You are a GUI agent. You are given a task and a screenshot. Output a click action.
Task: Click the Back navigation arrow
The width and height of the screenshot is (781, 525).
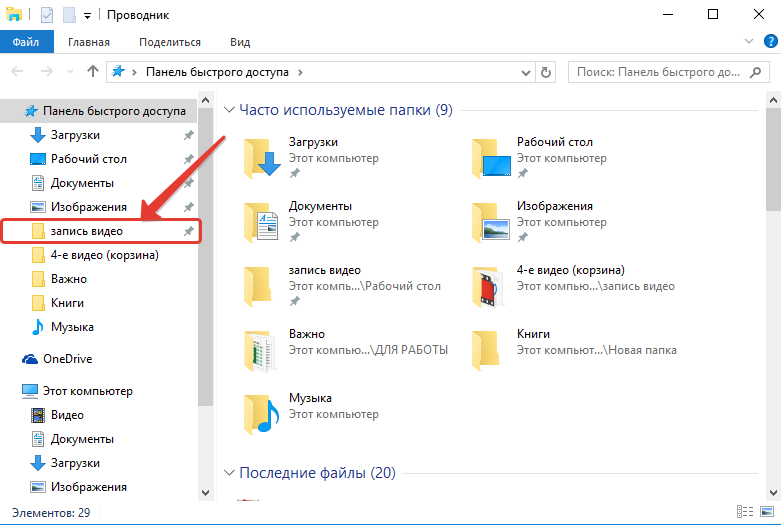[x=17, y=72]
